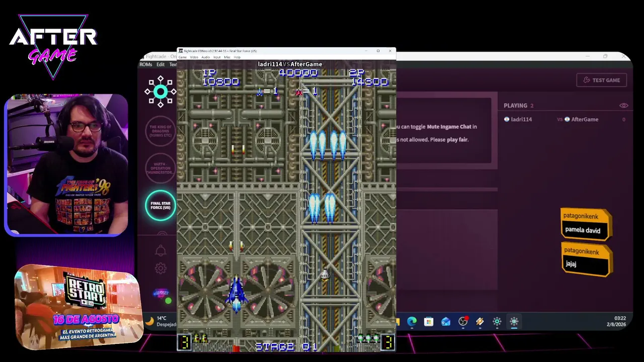Open Microsoft Edge from the taskbar
Screen dimensions: 644x362
point(412,322)
